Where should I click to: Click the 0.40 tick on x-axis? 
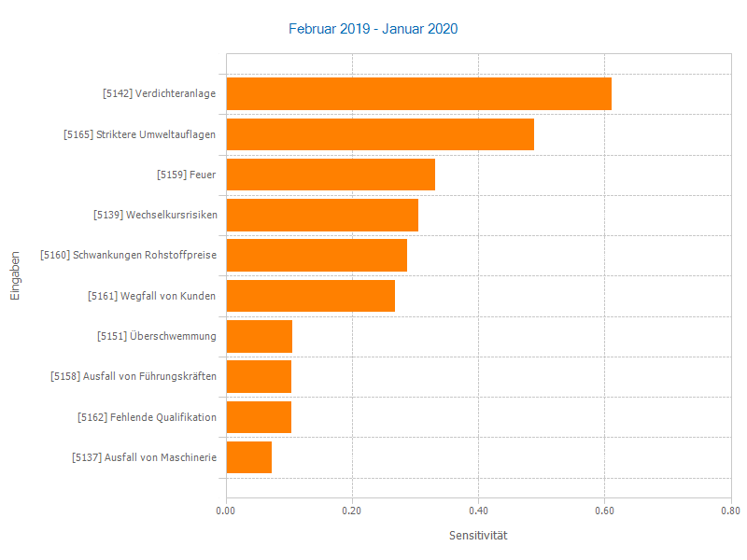(478, 511)
